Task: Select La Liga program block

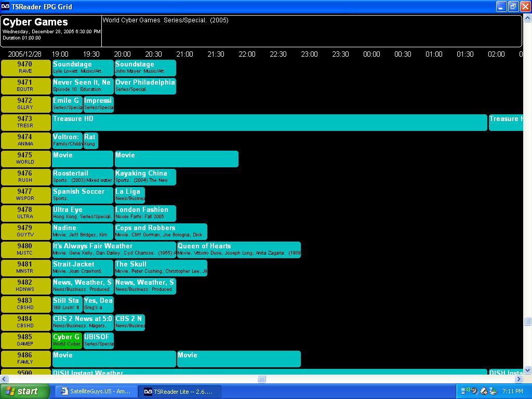Action: (129, 195)
